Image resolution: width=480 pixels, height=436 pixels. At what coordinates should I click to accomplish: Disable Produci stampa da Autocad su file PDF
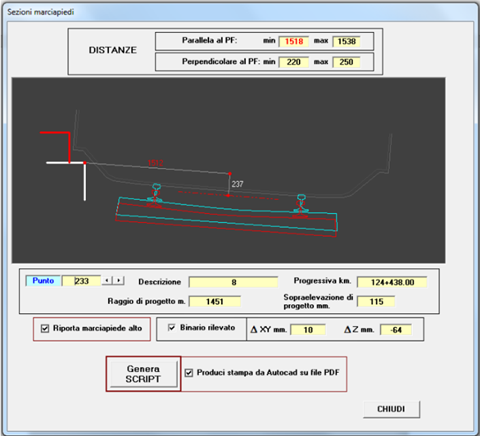pyautogui.click(x=189, y=373)
